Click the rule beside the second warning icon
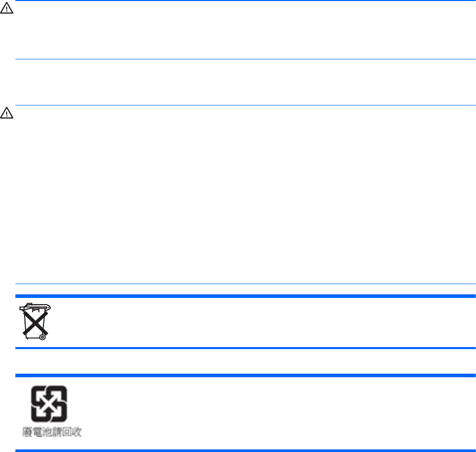Image resolution: width=476 pixels, height=452 pixels. pos(246,105)
